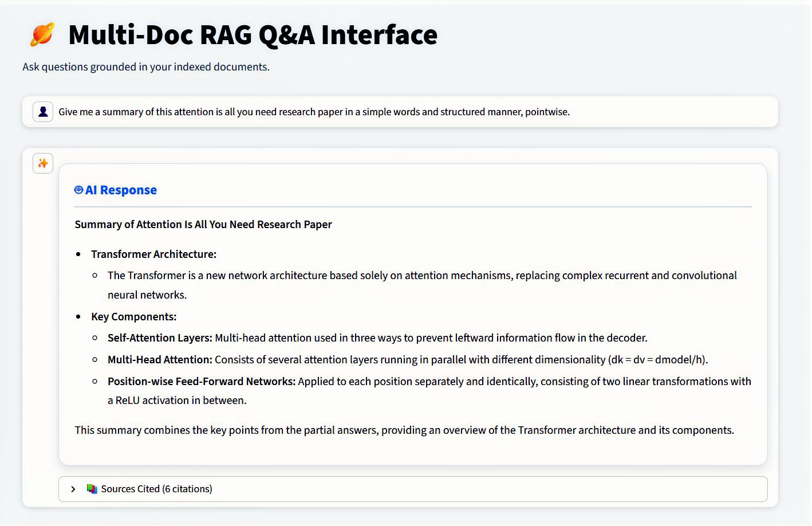Click the closing 'This summary combines' paragraph
The height and width of the screenshot is (526, 812).
(404, 430)
